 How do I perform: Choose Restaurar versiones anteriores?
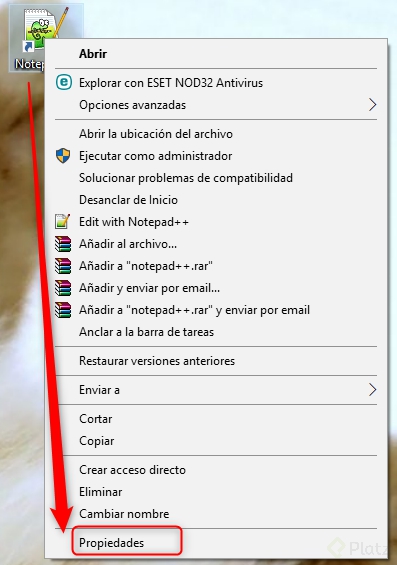click(x=157, y=361)
